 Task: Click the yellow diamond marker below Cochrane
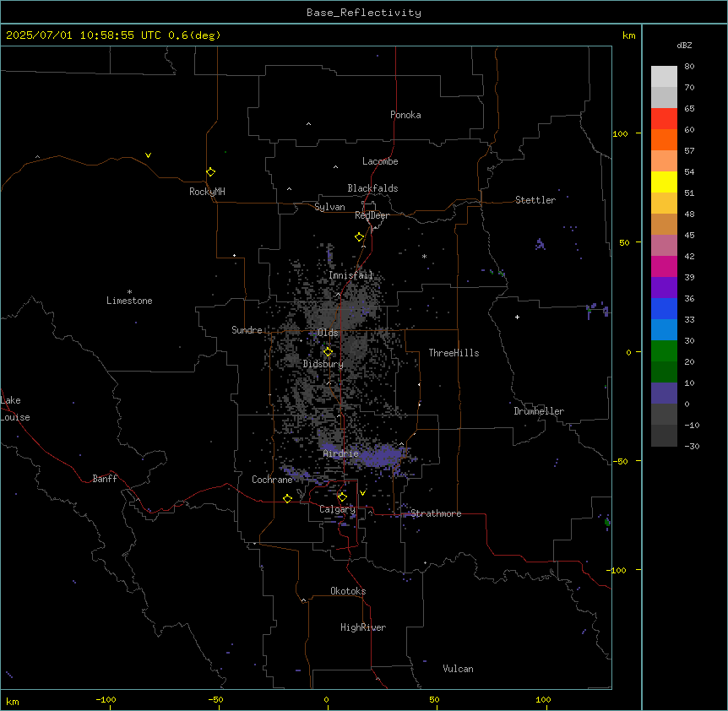(287, 498)
